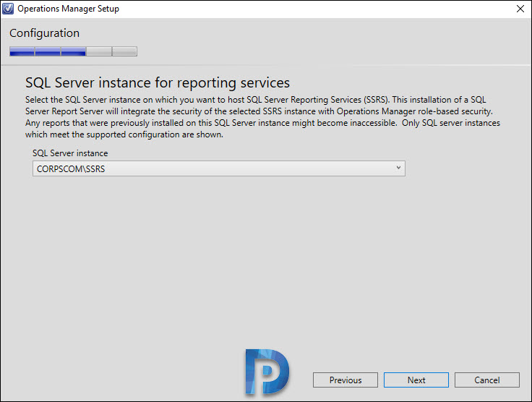Viewport: 532px width, 402px height.
Task: Click the fourth empty progress bar segment
Action: pyautogui.click(x=99, y=51)
